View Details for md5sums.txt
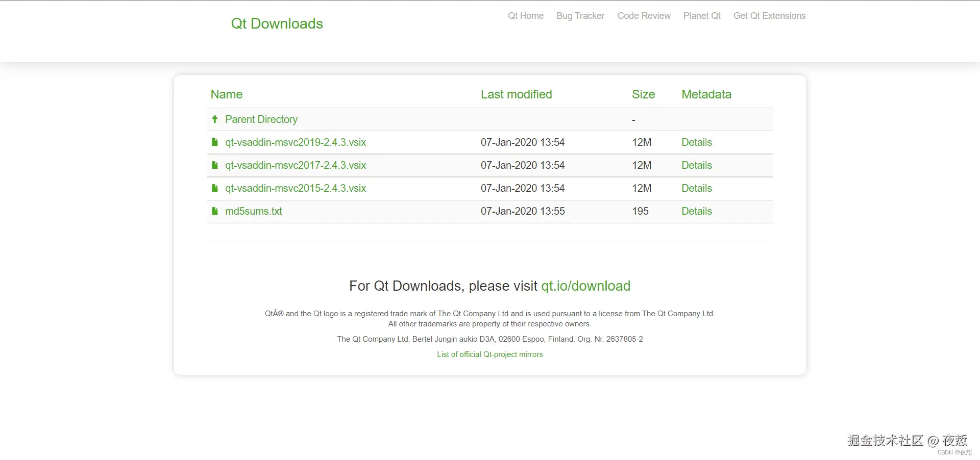980x460 pixels. pos(697,211)
